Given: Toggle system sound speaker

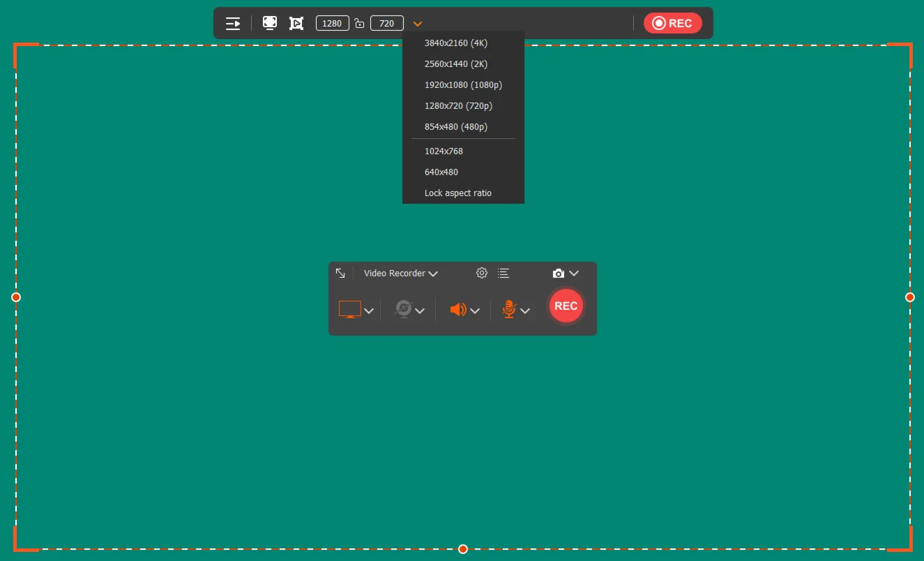Looking at the screenshot, I should pos(457,309).
